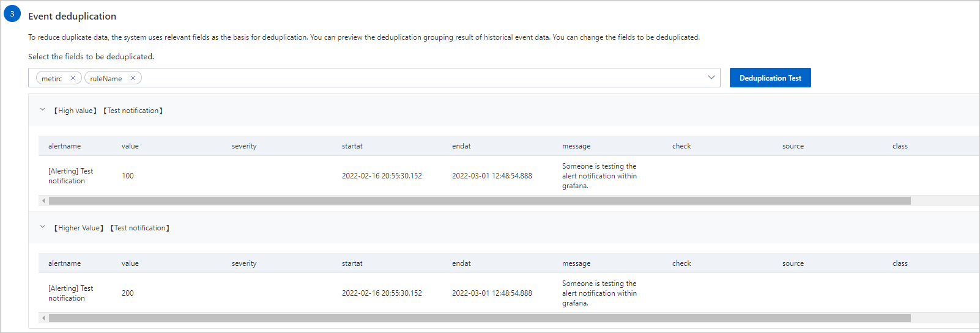Collapse the High value group
The image size is (980, 333).
43,110
